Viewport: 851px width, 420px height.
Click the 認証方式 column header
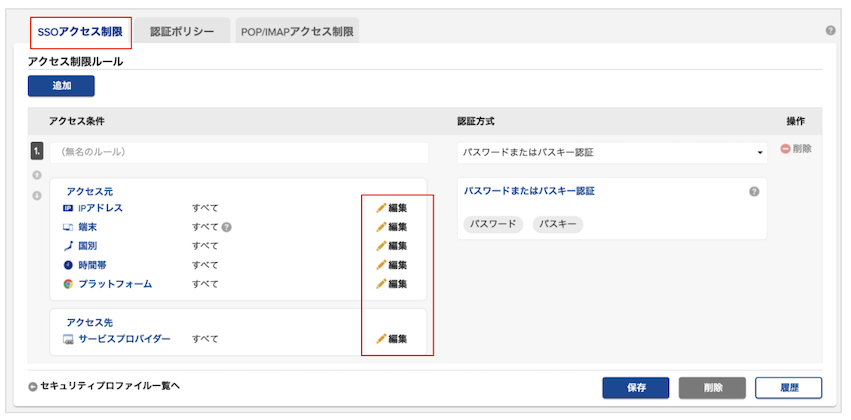(x=476, y=121)
